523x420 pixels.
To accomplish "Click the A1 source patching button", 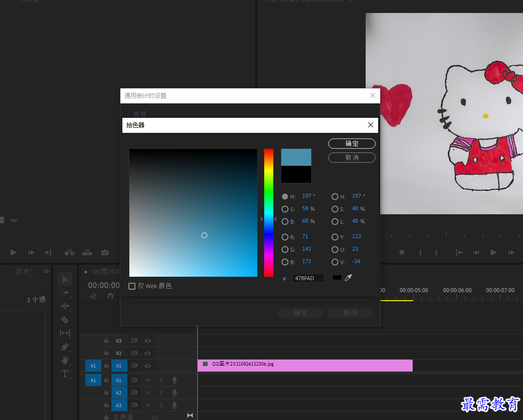I will pyautogui.click(x=93, y=380).
